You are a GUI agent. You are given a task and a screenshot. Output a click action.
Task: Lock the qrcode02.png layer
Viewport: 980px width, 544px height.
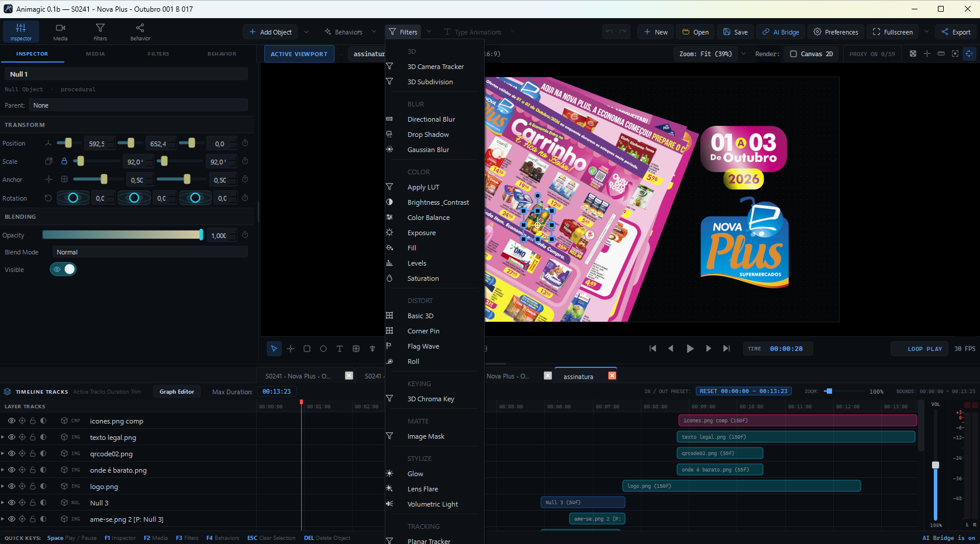pyautogui.click(x=33, y=453)
